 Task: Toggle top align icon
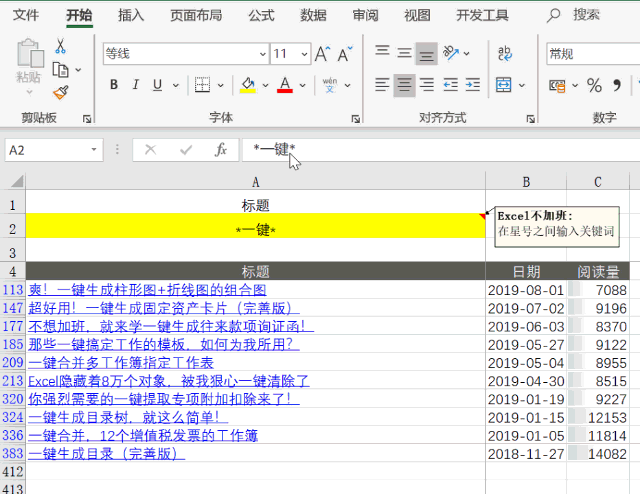point(382,53)
